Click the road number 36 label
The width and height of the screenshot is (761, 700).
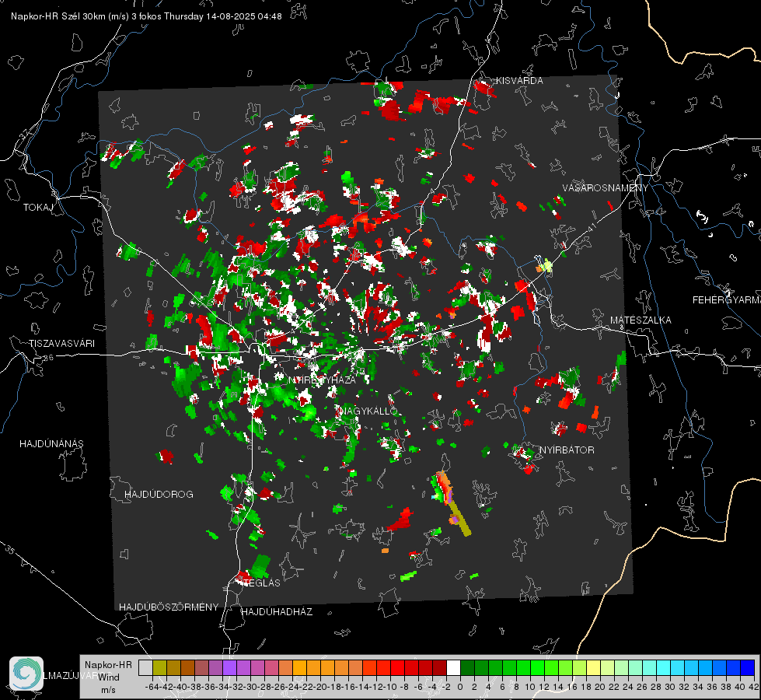click(48, 358)
